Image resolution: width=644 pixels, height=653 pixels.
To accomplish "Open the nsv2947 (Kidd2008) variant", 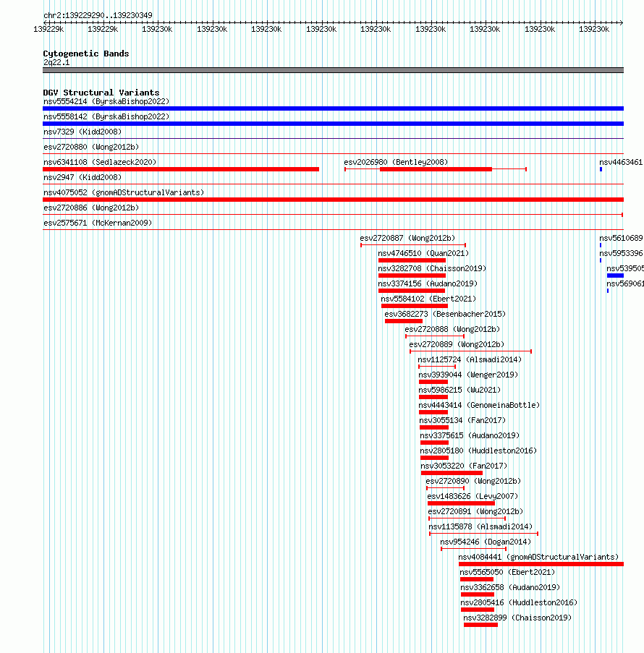I will (x=82, y=177).
